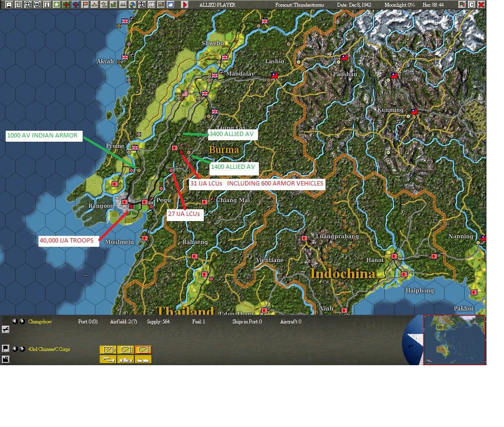504x427 pixels.
Task: Click the Japanese flag at Chiang Mai
Action: pyautogui.click(x=204, y=202)
